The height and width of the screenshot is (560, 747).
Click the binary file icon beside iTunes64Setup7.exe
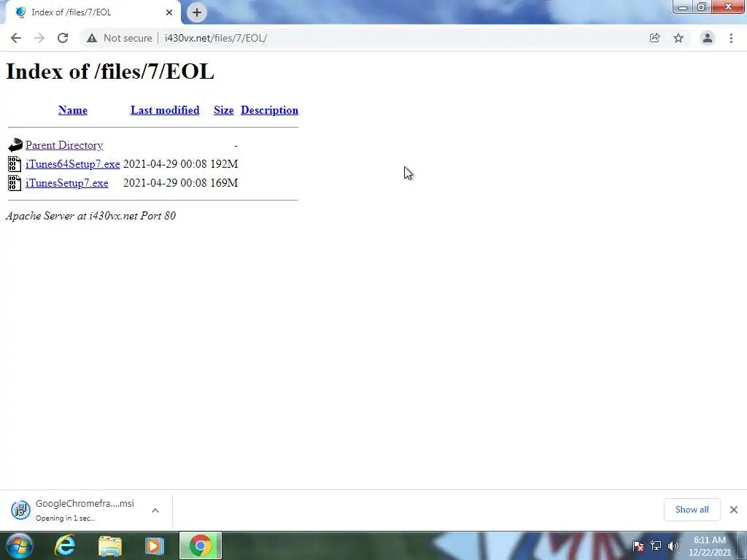tap(15, 164)
